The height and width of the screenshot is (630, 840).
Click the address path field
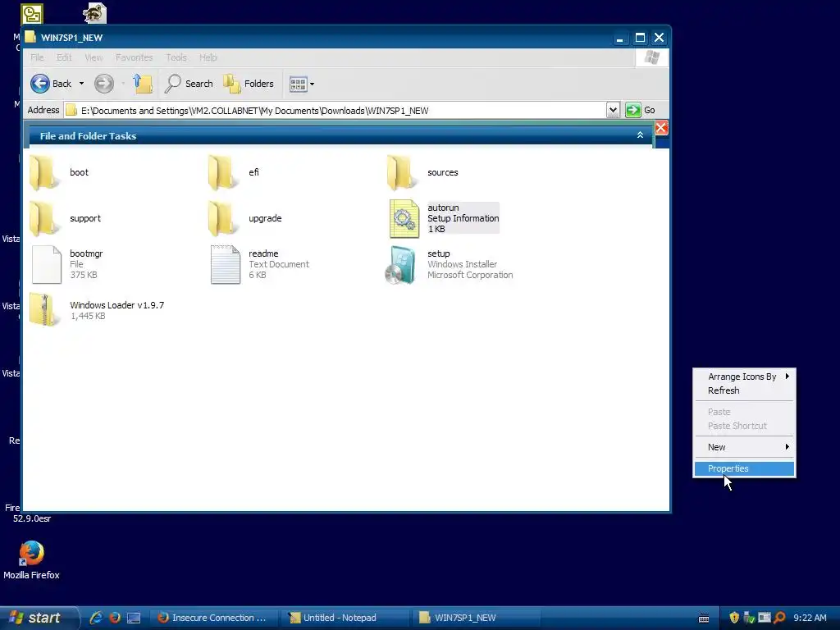pos(336,111)
